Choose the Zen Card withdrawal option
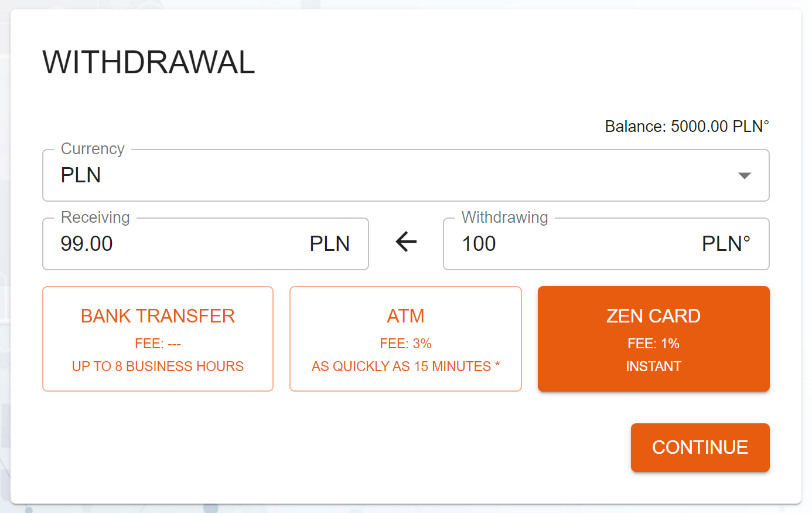Screen dimensions: 812x513 pyautogui.click(x=653, y=339)
